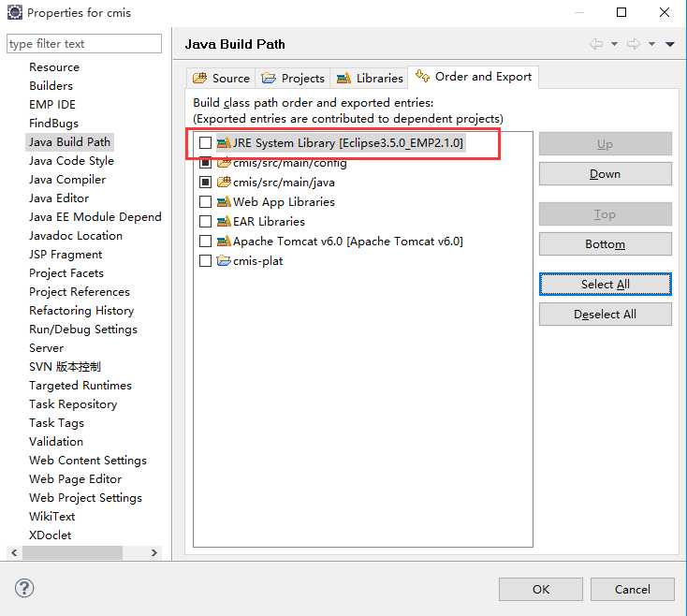
Task: Click the left panel horizontal scrollbar thumb
Action: pos(72,552)
